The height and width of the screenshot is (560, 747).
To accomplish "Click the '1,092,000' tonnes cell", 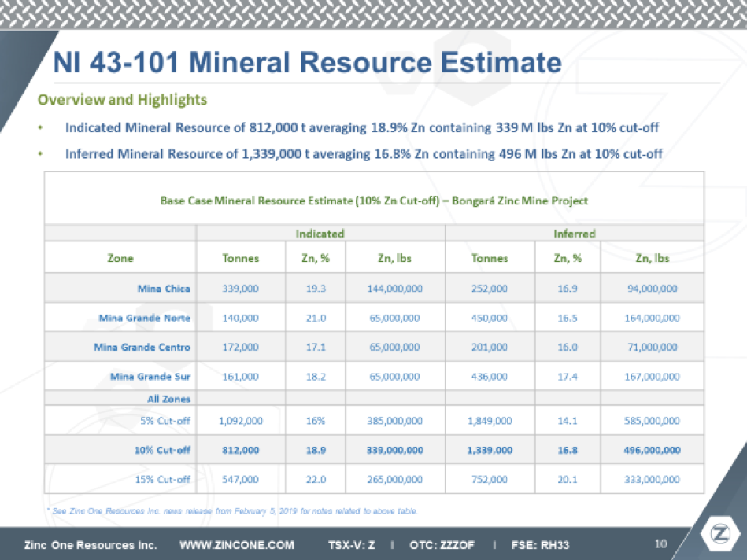I will pyautogui.click(x=241, y=421).
